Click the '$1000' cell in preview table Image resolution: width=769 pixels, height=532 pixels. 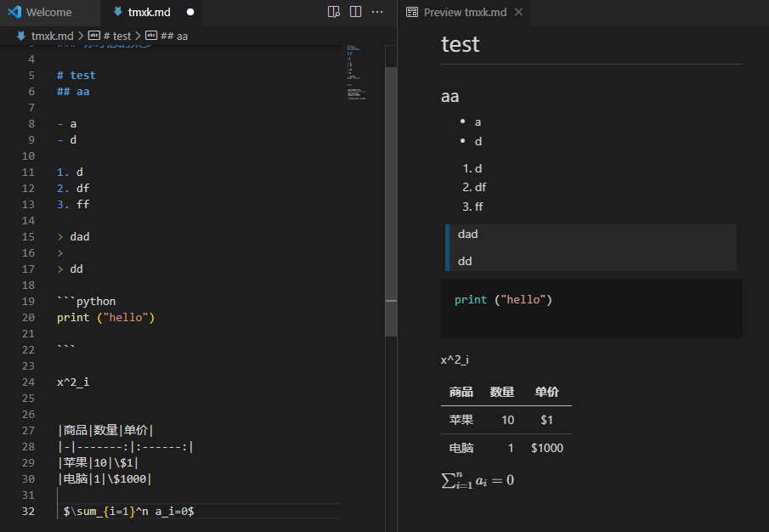(x=547, y=448)
